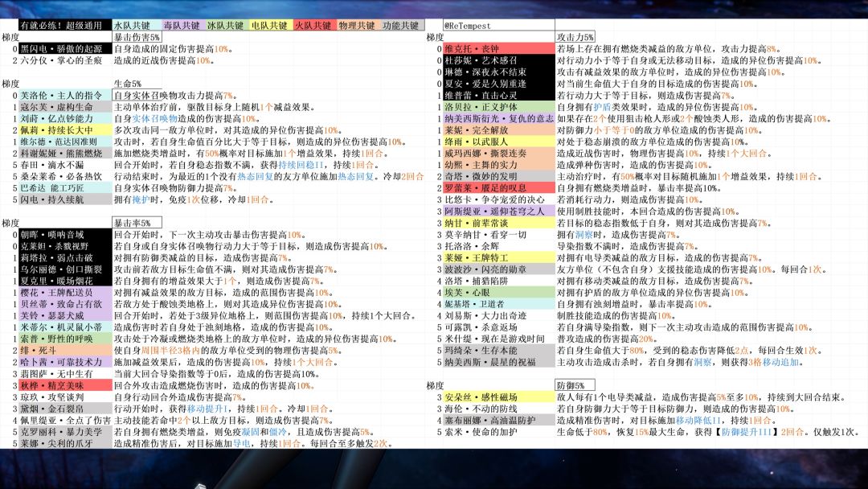Click the gray 功能共键 legend cell
The width and height of the screenshot is (868, 489).
403,26
